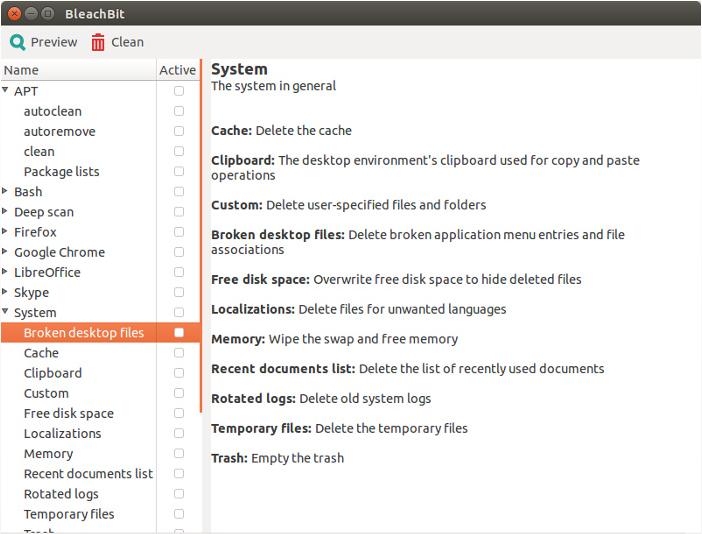Click the Preview button label
Viewport: 702px width, 534px height.
[x=54, y=42]
